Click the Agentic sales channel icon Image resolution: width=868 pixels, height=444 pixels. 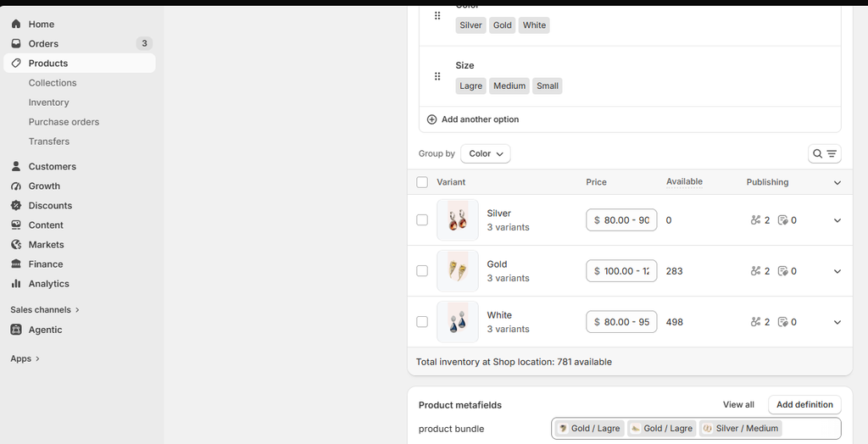[16, 330]
